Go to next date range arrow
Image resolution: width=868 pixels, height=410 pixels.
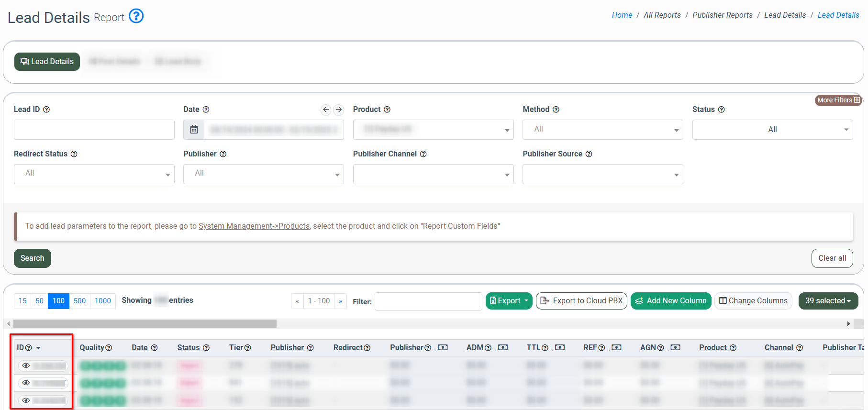(338, 110)
